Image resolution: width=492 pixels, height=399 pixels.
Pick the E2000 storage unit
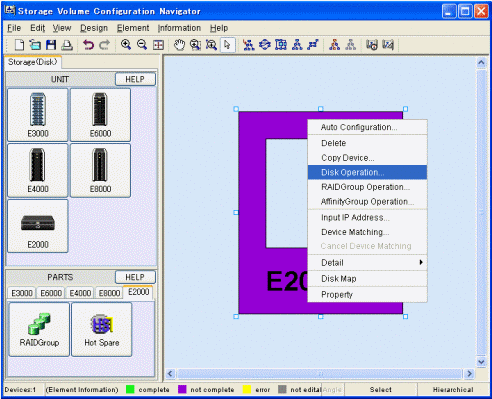(38, 226)
